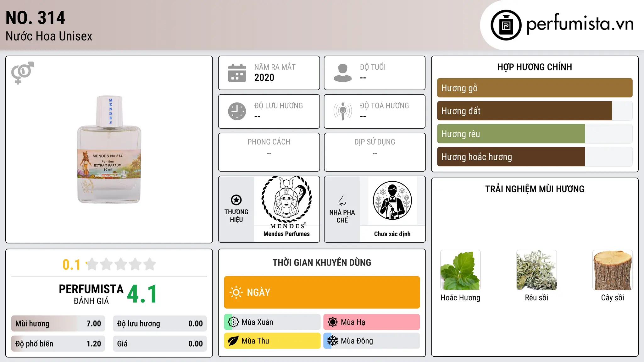Click the Nước Hoa Unisex subtitle
The image size is (644, 362).
tap(49, 36)
